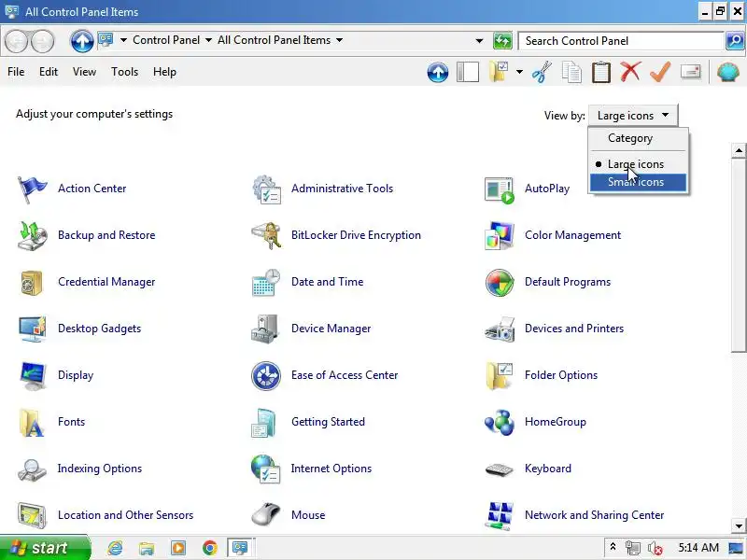Open the Device Manager link
This screenshot has width=747, height=560.
point(331,329)
